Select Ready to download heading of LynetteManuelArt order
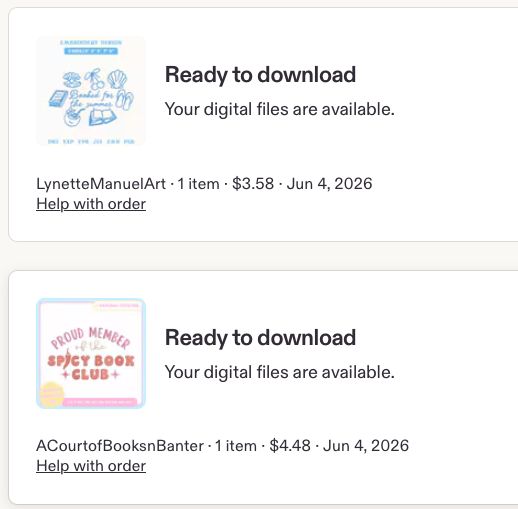This screenshot has height=509, width=518. 260,75
